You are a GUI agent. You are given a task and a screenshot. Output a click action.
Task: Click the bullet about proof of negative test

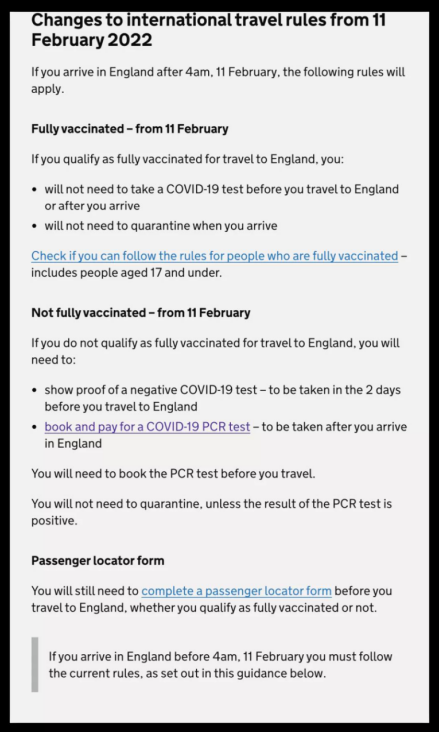222,398
